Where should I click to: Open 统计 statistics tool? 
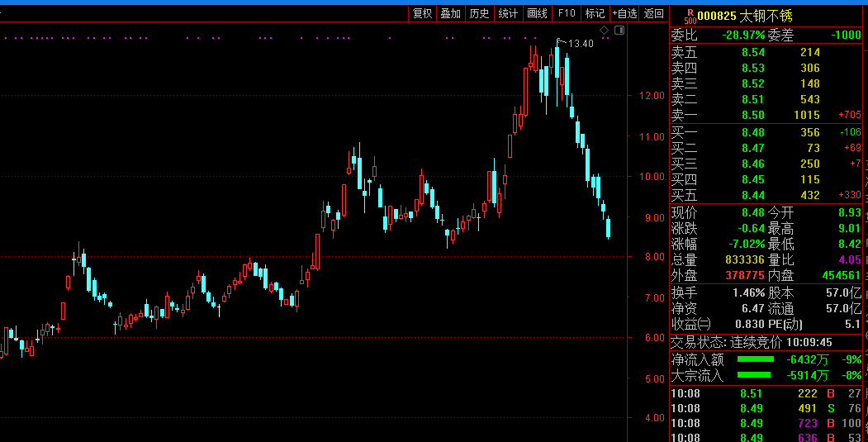[x=508, y=14]
